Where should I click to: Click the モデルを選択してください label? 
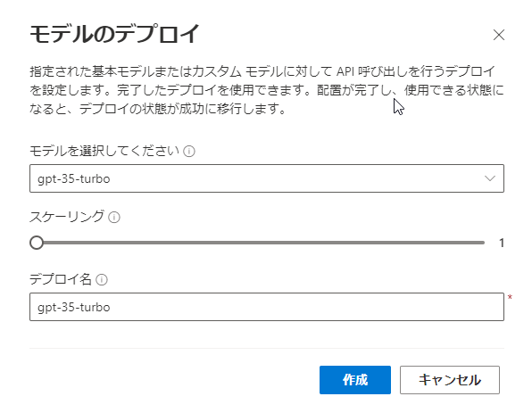click(x=104, y=151)
